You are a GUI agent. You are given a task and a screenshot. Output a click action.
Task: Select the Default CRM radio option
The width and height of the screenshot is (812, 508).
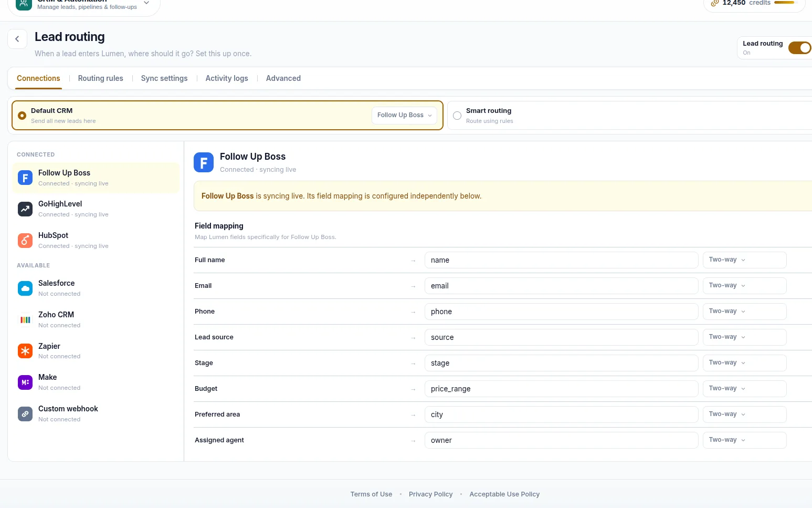22,116
